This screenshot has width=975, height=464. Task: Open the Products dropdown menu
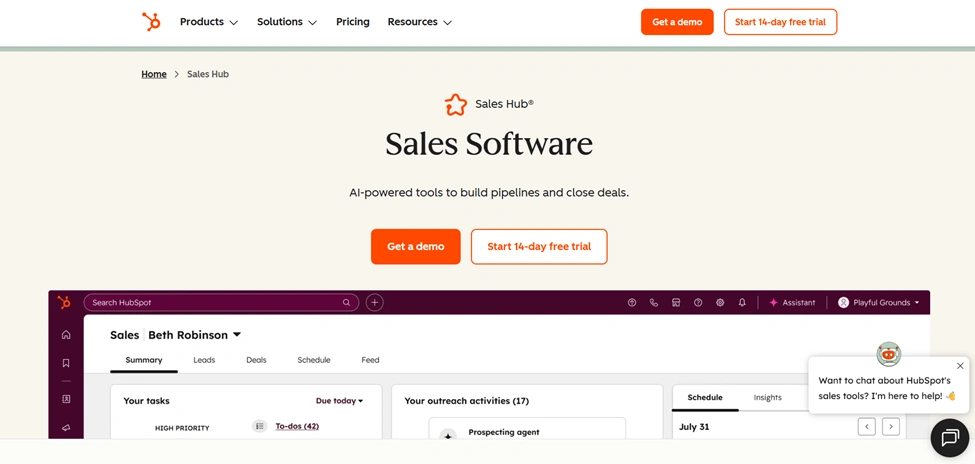point(209,22)
